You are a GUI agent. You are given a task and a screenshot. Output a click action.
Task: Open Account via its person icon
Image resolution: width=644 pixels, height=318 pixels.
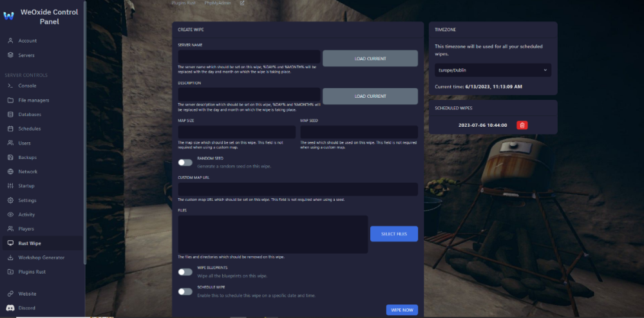click(x=10, y=41)
